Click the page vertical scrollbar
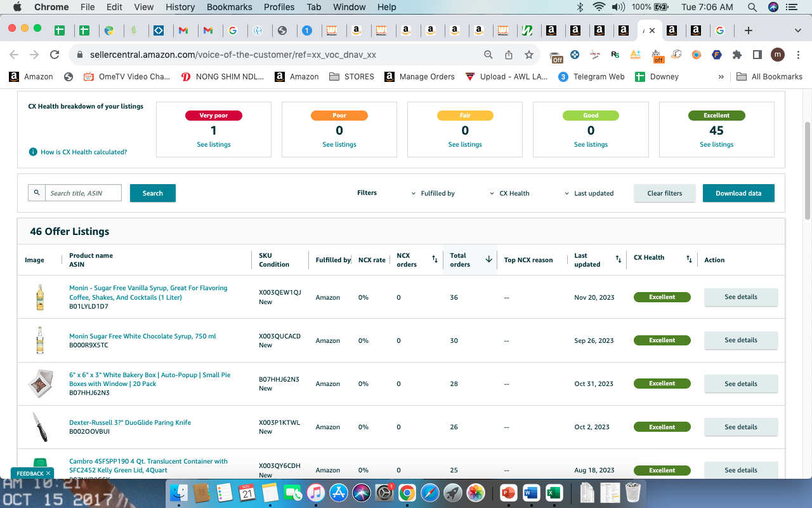812x508 pixels. tap(808, 170)
